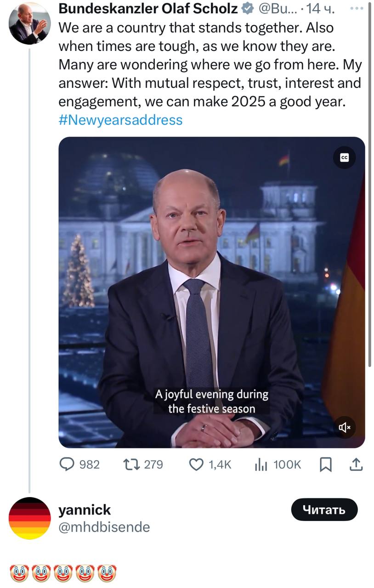This screenshot has height=588, width=374.
Task: Unmute the video sound
Action: click(x=344, y=428)
